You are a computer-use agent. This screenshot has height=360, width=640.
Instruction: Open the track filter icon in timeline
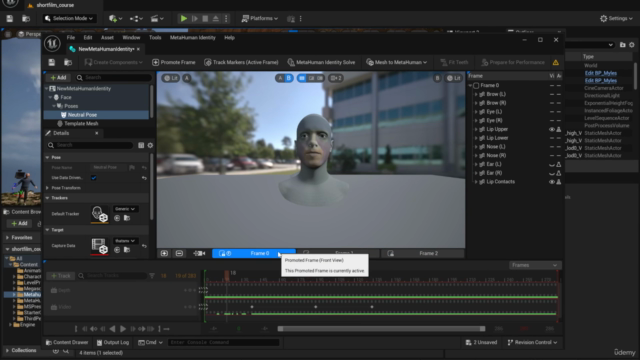pos(152,276)
